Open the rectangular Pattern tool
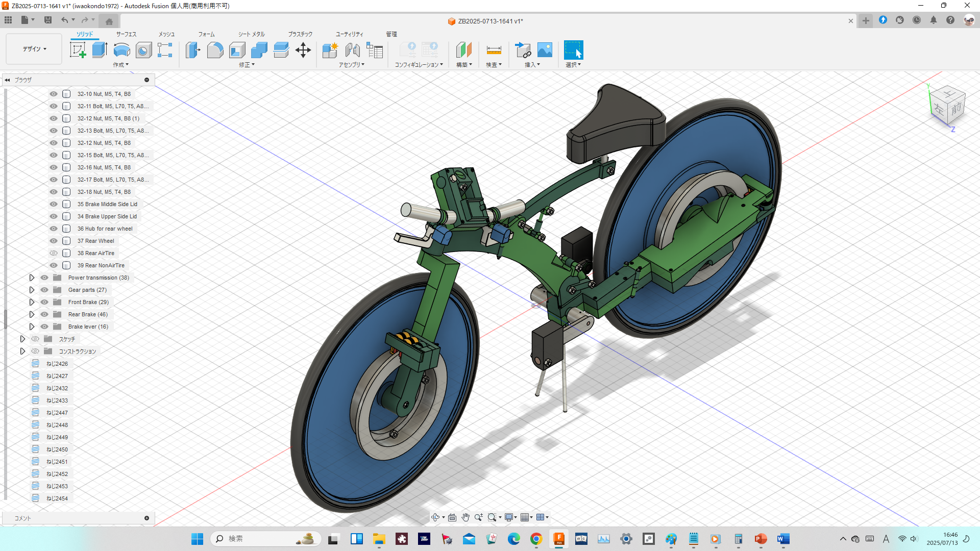980x551 pixels. click(165, 50)
